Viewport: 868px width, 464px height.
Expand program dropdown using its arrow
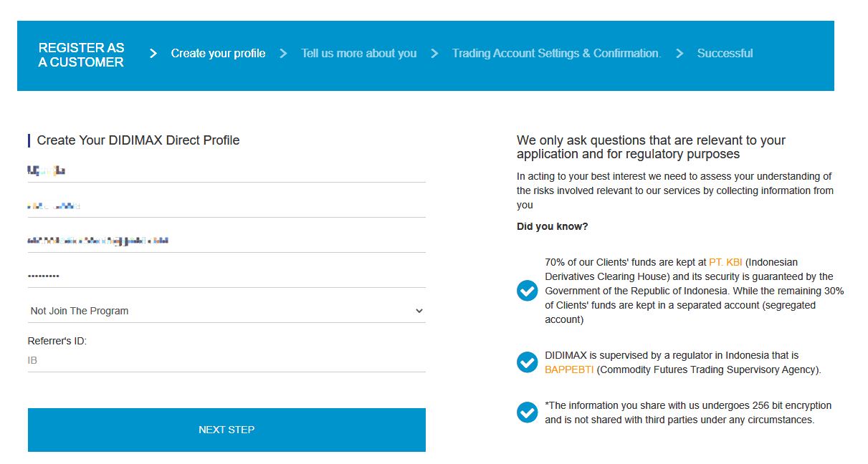point(419,311)
